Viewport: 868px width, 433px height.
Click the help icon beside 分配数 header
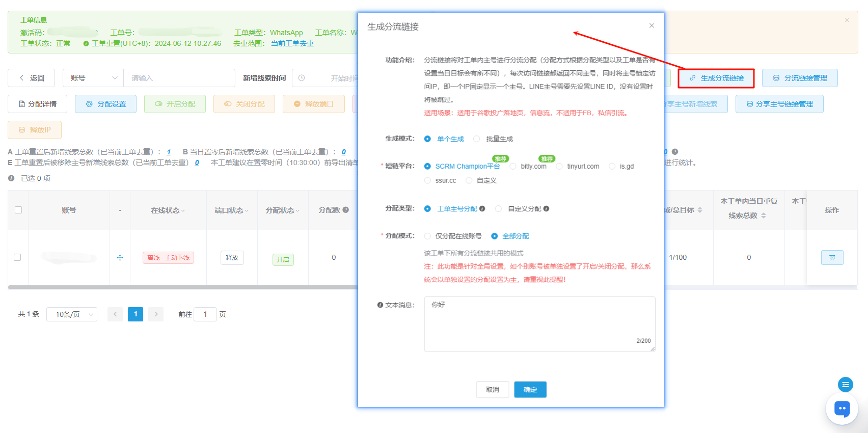[346, 210]
